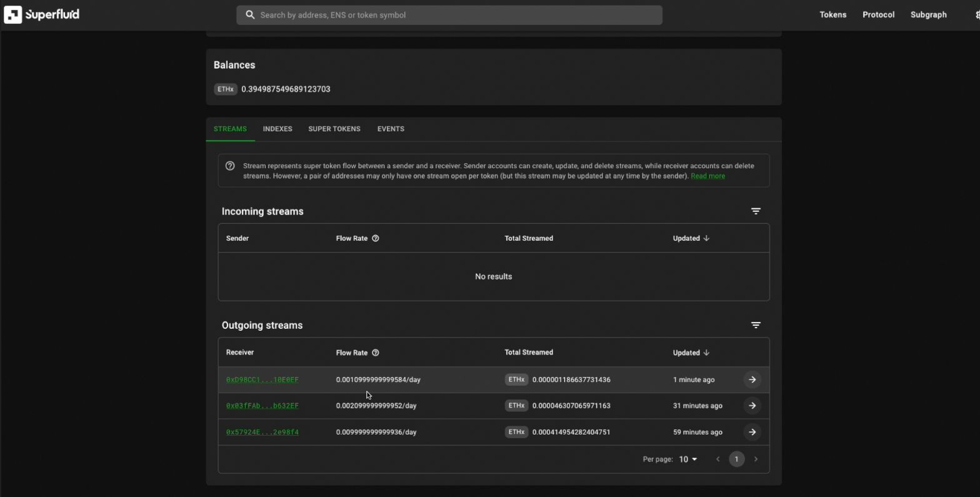980x497 pixels.
Task: Click ETHx chip in 1 minute ago row
Action: pos(516,379)
